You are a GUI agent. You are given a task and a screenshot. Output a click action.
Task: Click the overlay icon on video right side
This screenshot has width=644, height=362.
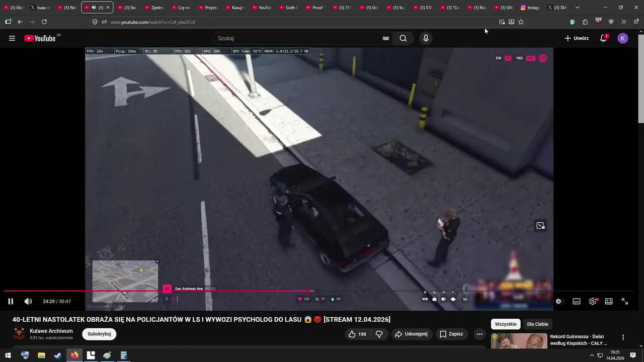click(x=540, y=226)
